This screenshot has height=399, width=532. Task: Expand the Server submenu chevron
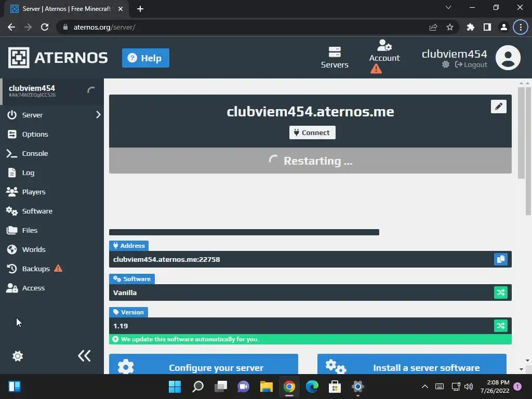(98, 115)
